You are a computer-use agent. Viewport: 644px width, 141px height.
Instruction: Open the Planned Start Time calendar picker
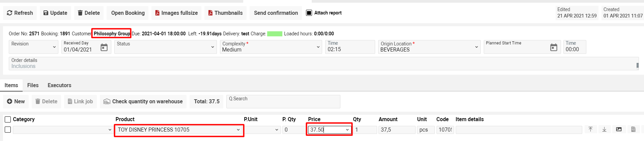[x=554, y=47]
